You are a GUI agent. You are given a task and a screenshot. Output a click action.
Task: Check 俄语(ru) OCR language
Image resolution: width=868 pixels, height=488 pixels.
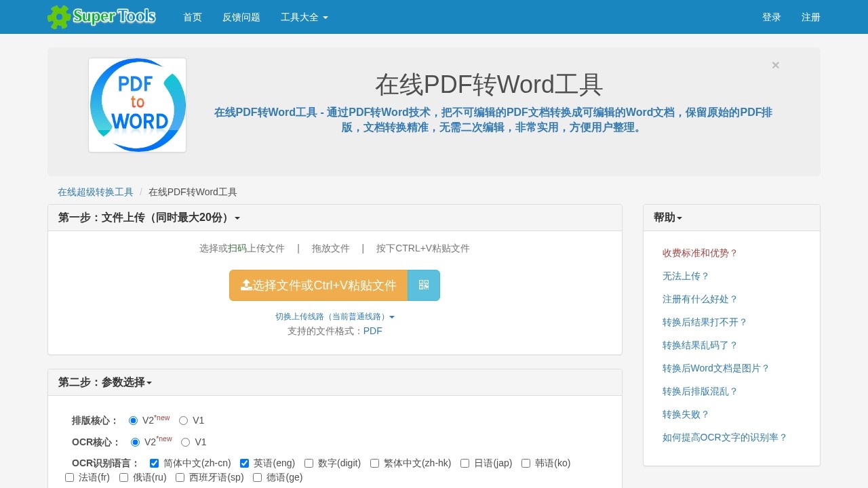coord(123,478)
